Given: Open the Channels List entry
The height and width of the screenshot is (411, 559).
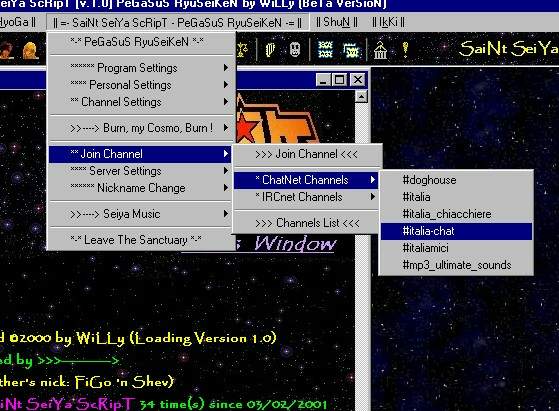Looking at the screenshot, I should coord(307,223).
